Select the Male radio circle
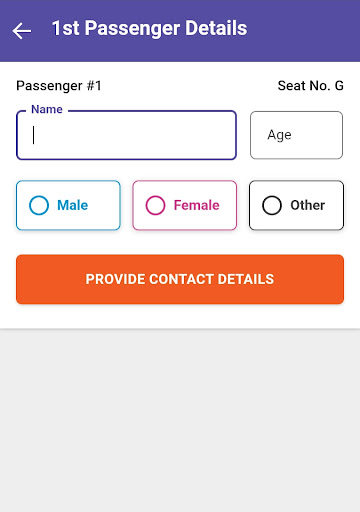Screen dimensions: 360x512 [x=39, y=205]
